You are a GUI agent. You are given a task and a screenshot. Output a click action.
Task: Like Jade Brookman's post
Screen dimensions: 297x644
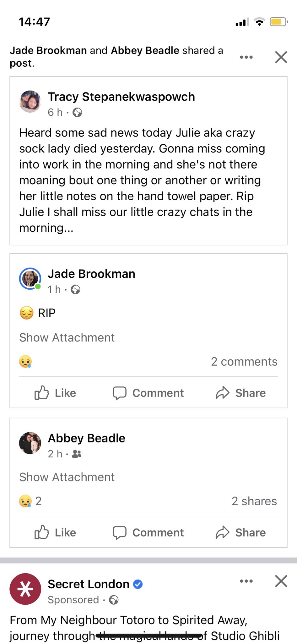point(55,393)
